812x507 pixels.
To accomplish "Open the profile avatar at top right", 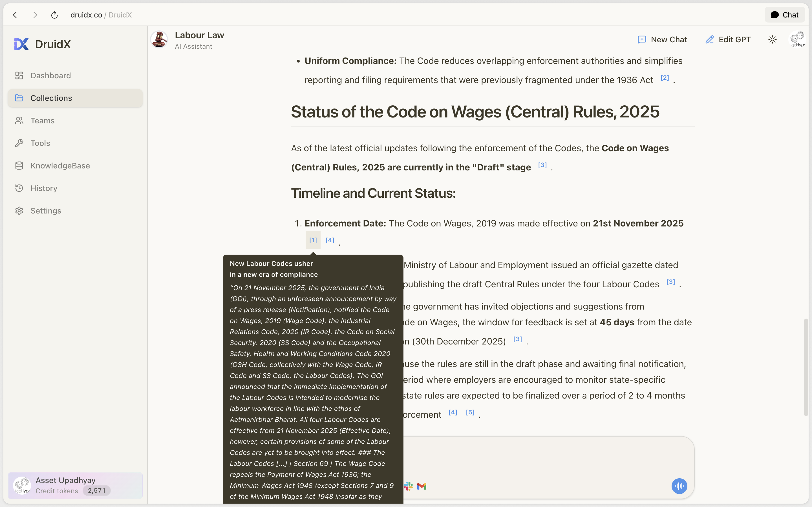I will coord(798,39).
